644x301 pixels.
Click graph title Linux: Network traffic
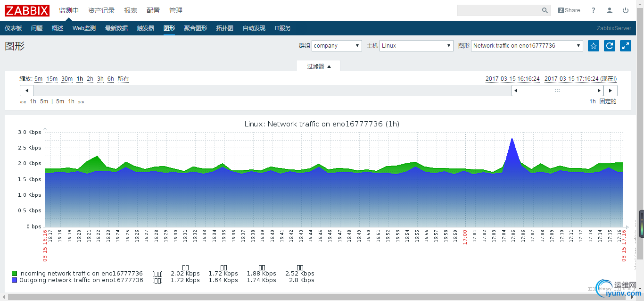click(x=322, y=124)
